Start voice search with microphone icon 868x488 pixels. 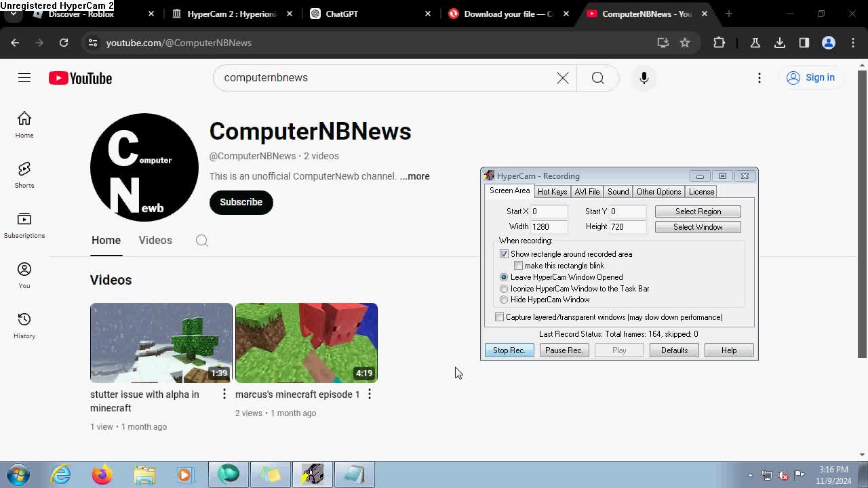point(644,78)
